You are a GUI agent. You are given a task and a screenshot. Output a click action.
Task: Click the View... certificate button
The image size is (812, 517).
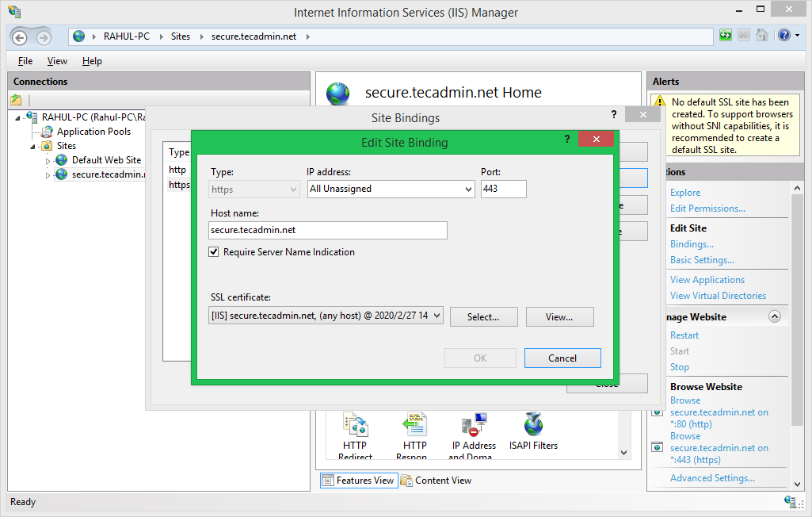[559, 317]
